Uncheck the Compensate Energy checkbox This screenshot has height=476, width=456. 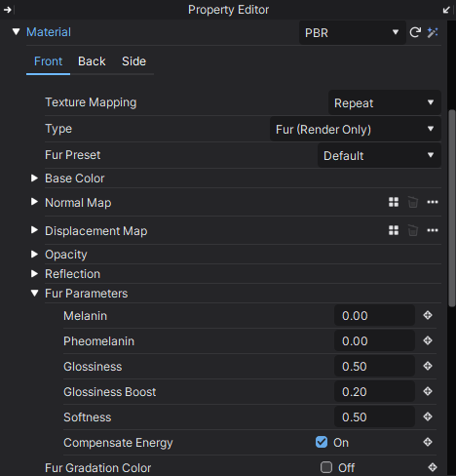[x=322, y=442]
